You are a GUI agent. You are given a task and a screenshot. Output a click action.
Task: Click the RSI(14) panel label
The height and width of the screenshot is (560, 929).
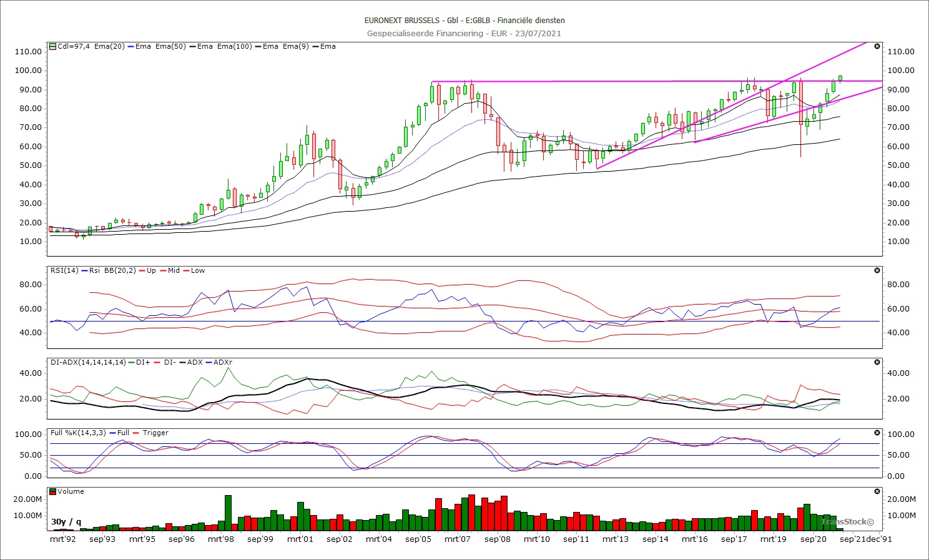[64, 270]
